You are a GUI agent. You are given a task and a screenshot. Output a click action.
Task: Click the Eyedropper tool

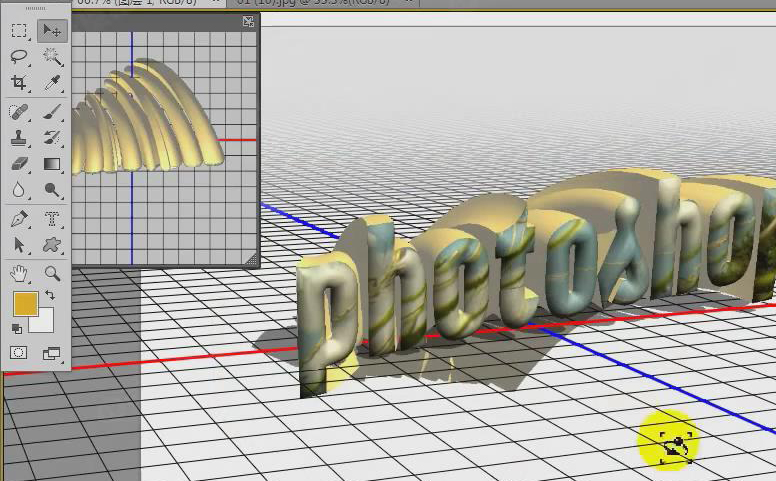pyautogui.click(x=52, y=83)
